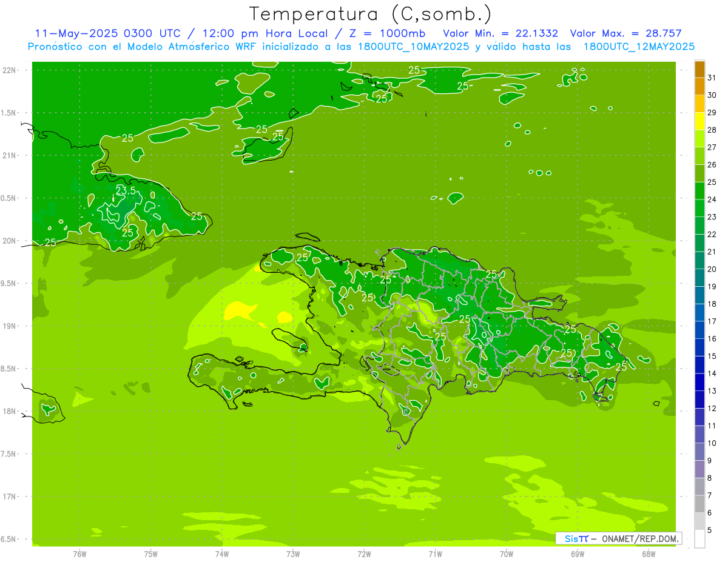Viewport: 728px width, 562px height.
Task: Pick the gray legend swatch between 7 and 8
Action: pos(699,487)
